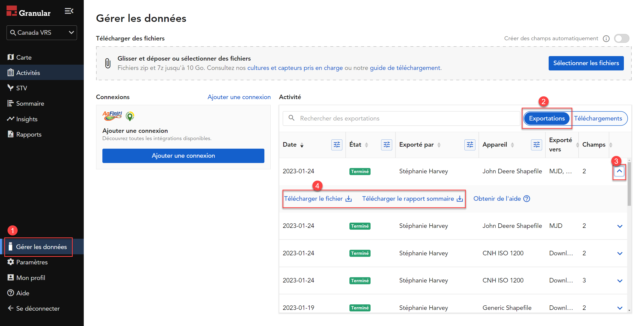Click 2023-01-19 date cell
The image size is (644, 326).
point(298,308)
